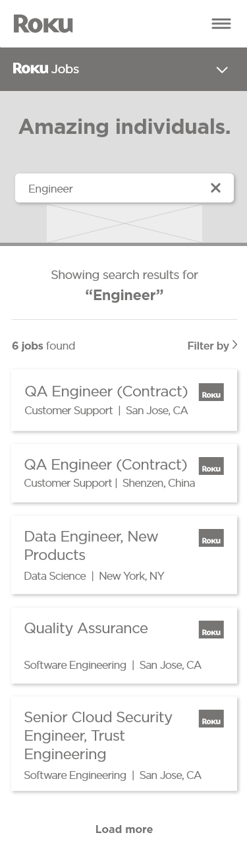The width and height of the screenshot is (247, 868).
Task: Open the hamburger menu icon
Action: [221, 24]
